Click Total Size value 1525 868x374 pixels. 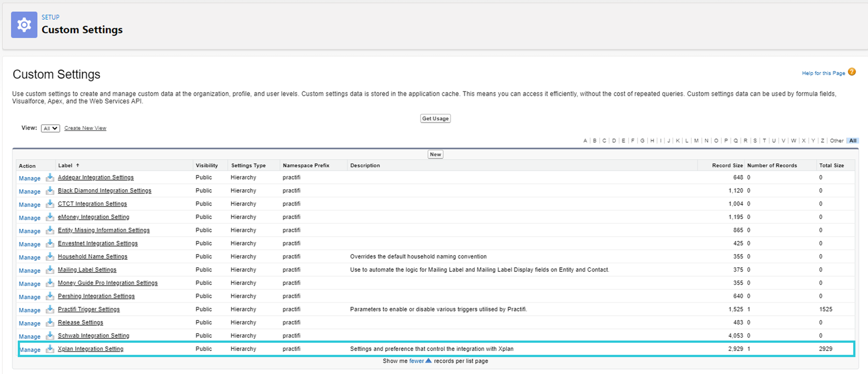(x=826, y=309)
